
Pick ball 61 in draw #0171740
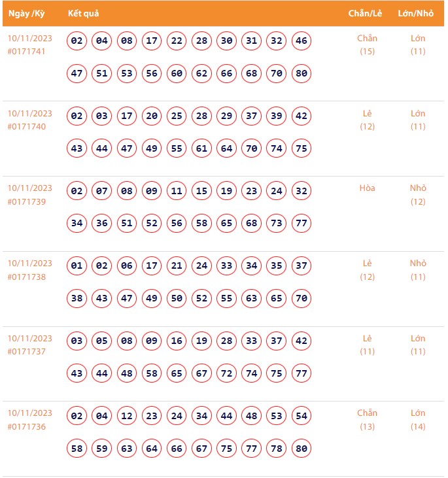coord(201,148)
